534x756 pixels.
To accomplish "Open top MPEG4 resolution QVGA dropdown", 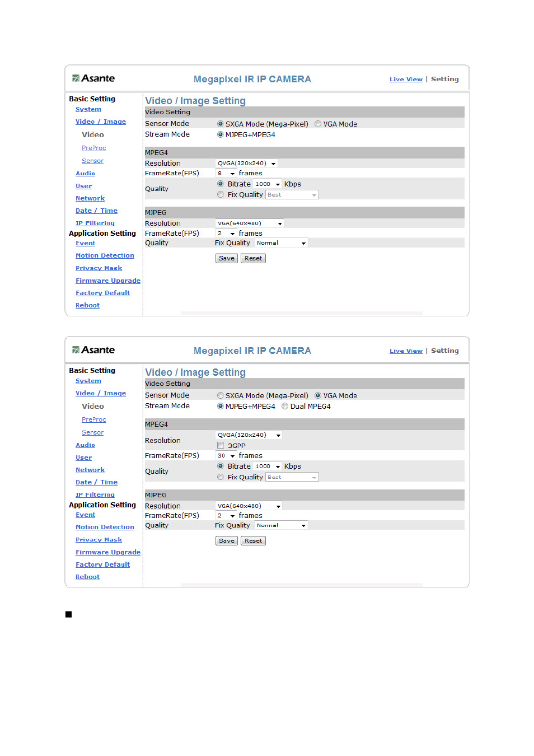I will [x=246, y=164].
